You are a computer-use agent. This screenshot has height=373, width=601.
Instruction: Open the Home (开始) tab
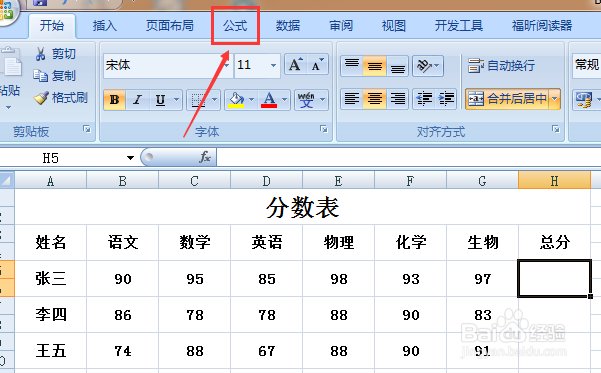point(52,26)
